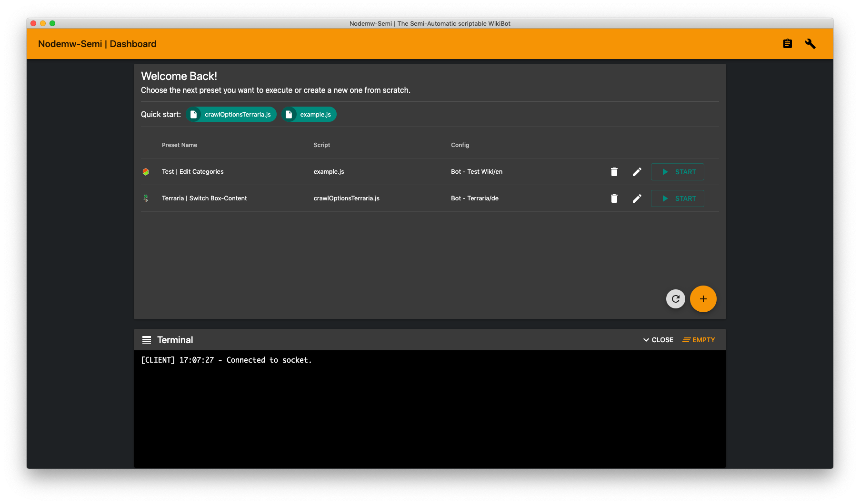This screenshot has height=504, width=860.
Task: Select the 'Terraria | Switch Box-Content' preset name
Action: point(204,198)
